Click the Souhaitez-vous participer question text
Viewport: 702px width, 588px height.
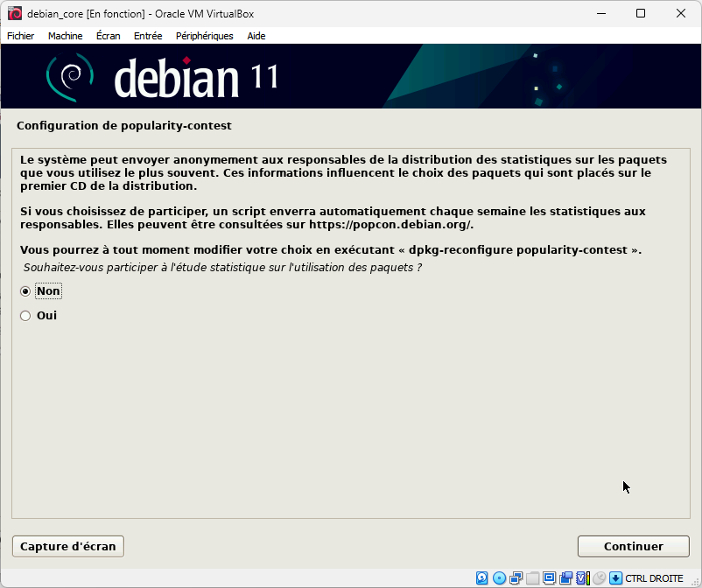pos(222,268)
